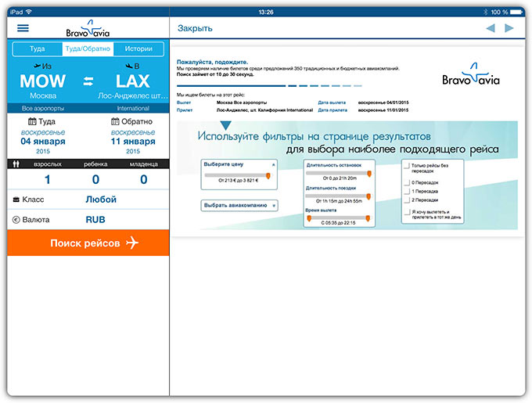Tap the Wi-Fi status icon
532x403 pixels.
point(29,12)
